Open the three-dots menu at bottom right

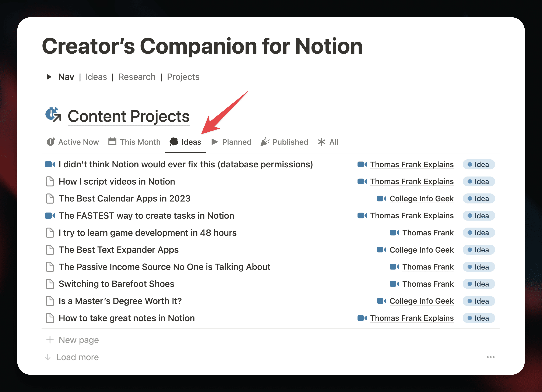click(491, 357)
